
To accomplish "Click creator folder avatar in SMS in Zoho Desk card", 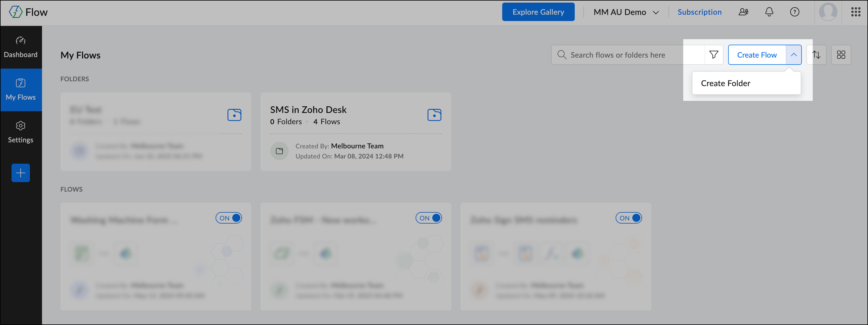I will [x=279, y=151].
